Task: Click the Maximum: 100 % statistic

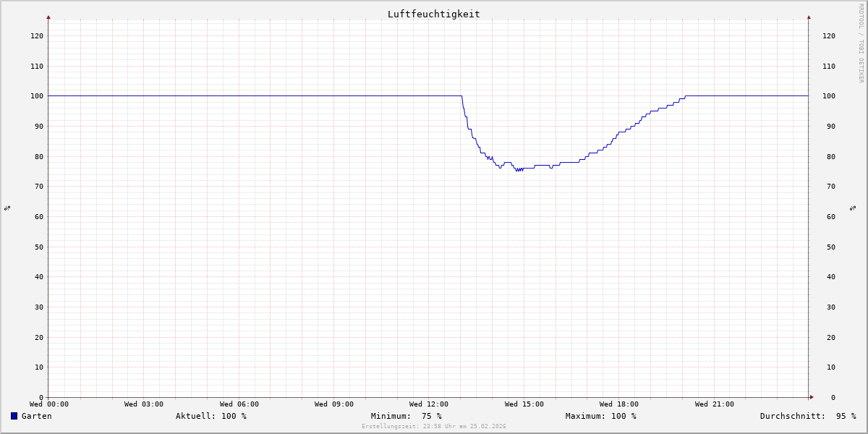Action: pyautogui.click(x=600, y=416)
